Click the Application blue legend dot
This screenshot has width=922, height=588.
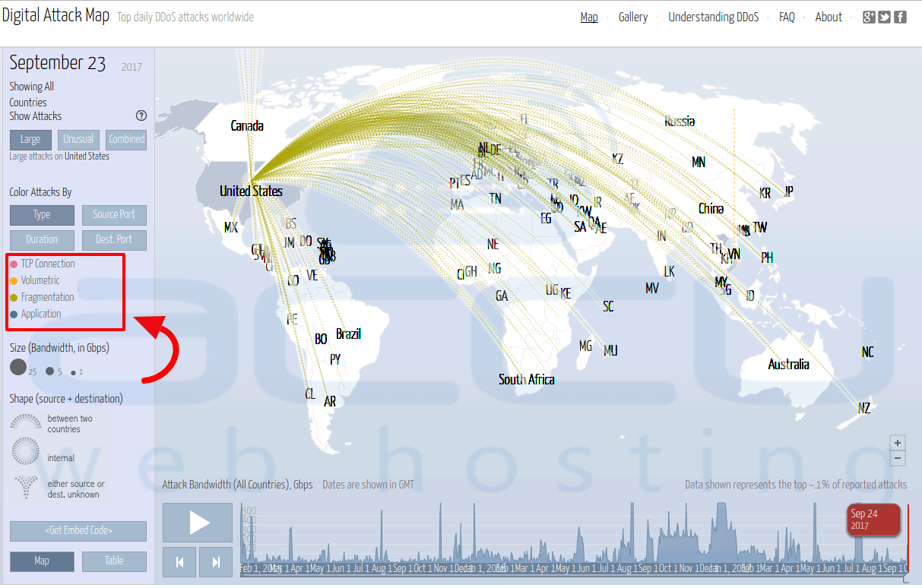click(x=14, y=315)
